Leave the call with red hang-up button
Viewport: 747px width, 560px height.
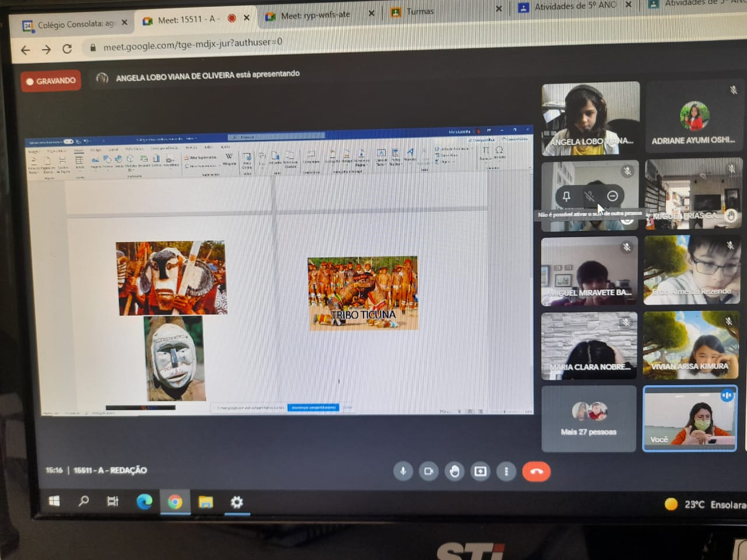point(536,471)
